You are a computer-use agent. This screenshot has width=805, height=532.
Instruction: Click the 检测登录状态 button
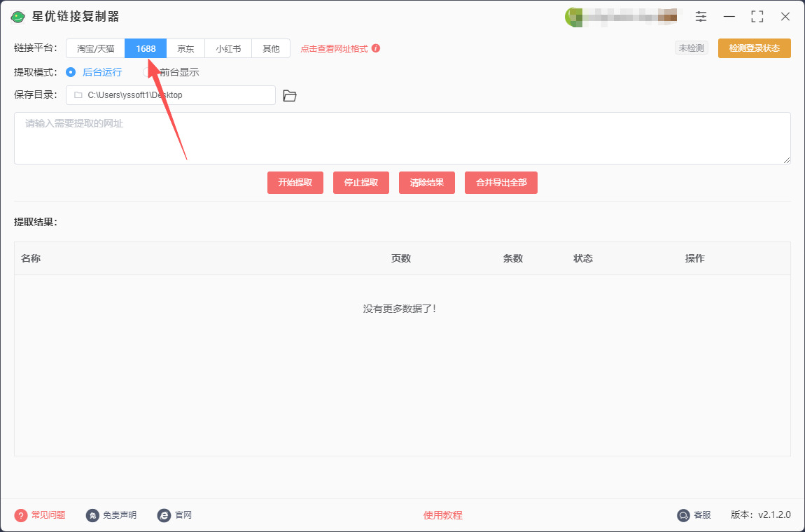754,48
